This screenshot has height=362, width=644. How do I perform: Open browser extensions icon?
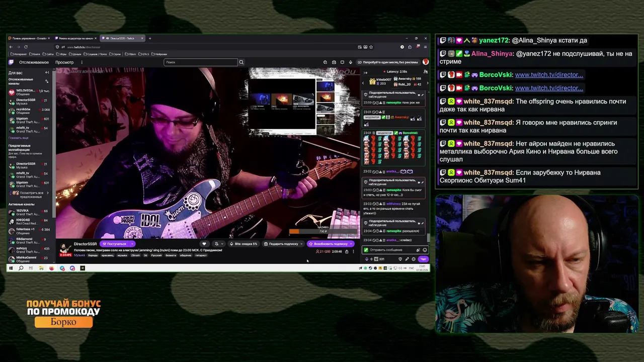coord(410,47)
